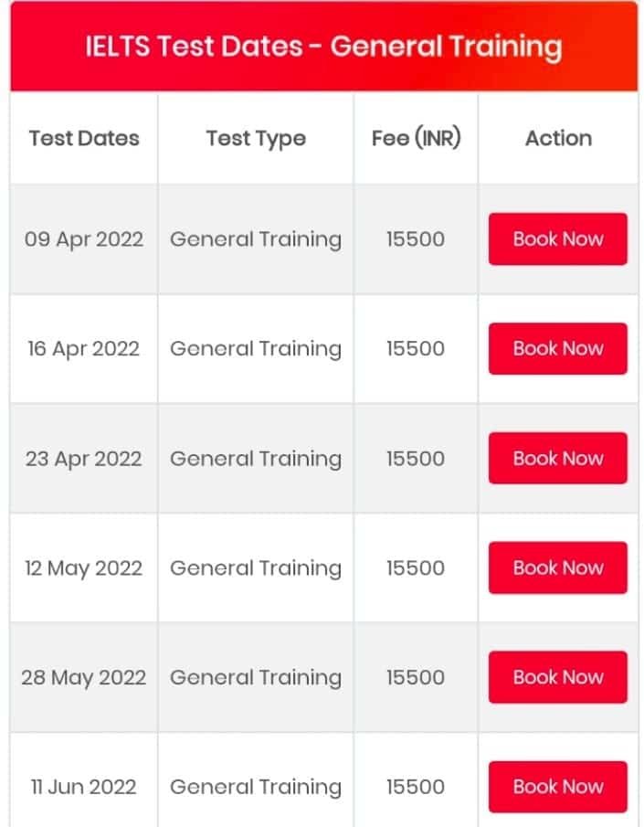Book the 11 Jun 2022 test

coord(557,787)
